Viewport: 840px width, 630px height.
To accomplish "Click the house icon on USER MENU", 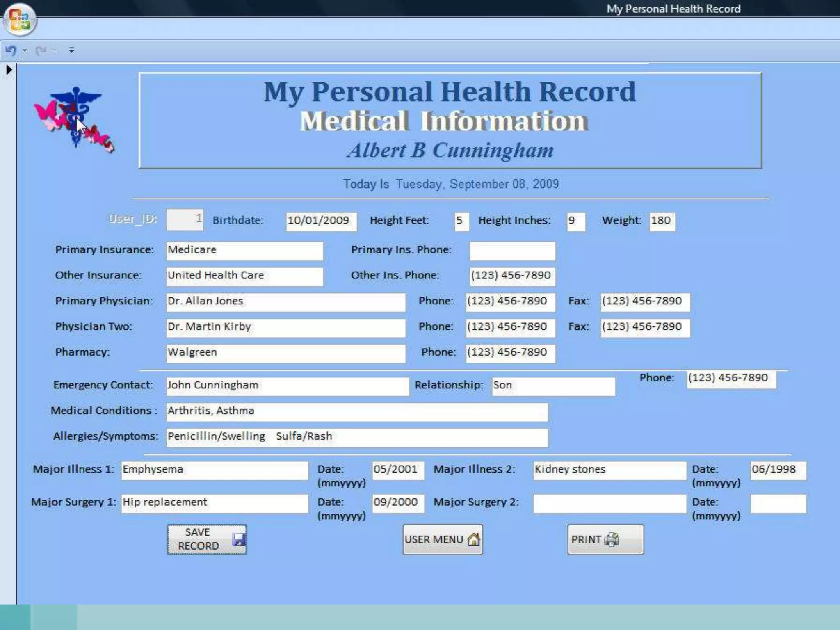I will pos(474,539).
